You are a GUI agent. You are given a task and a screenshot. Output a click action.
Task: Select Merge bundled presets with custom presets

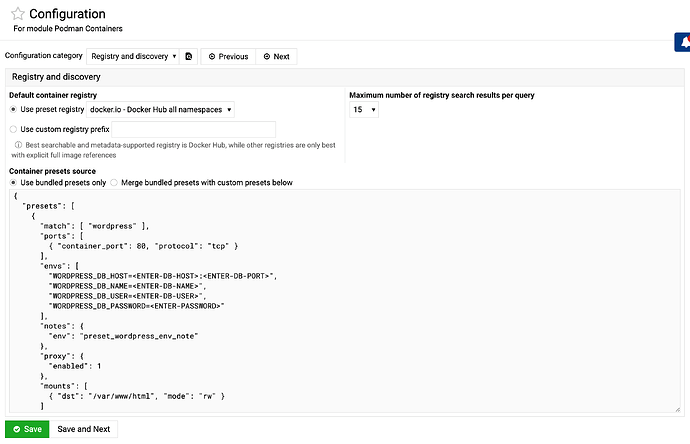(x=113, y=183)
